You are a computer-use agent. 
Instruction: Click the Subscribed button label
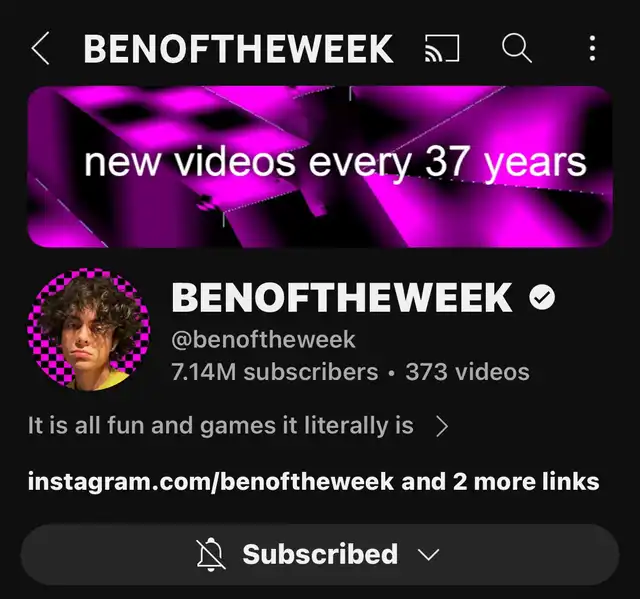pos(320,554)
